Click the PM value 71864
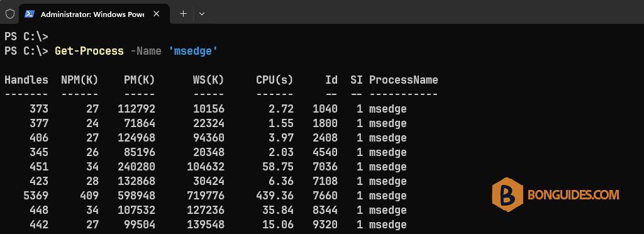The height and width of the screenshot is (234, 644). coord(140,123)
